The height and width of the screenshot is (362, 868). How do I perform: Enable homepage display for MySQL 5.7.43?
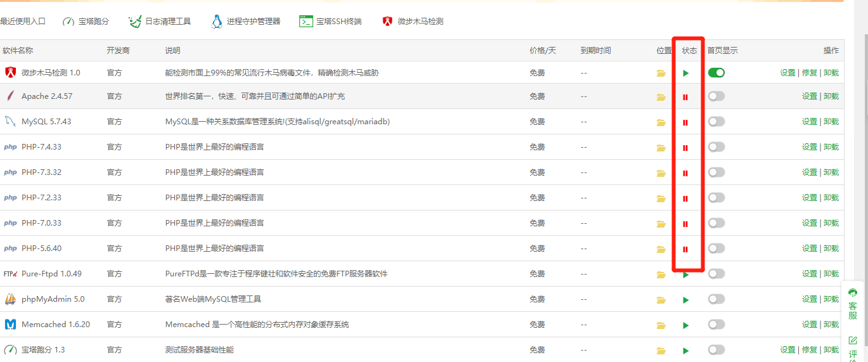coord(716,122)
